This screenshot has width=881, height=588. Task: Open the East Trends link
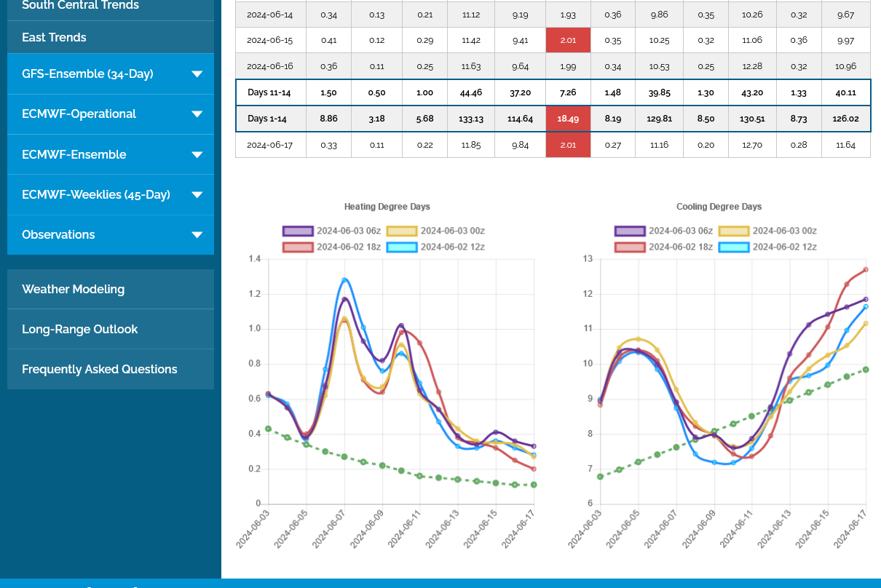(55, 37)
